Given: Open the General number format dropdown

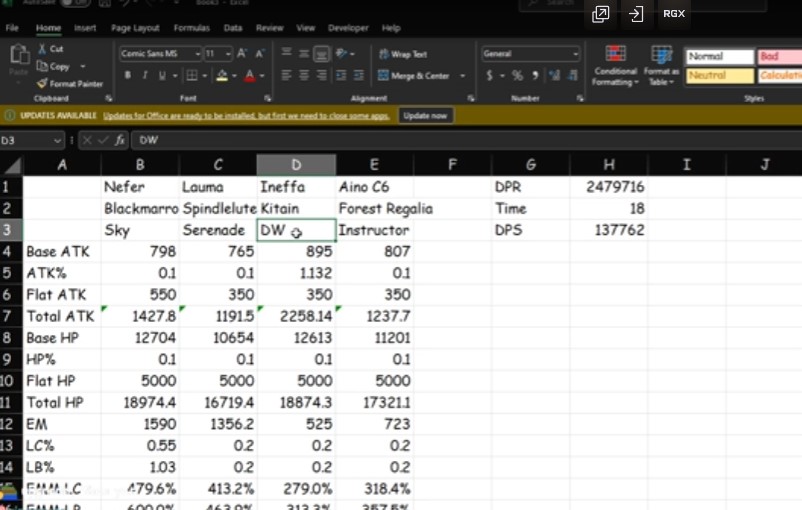Looking at the screenshot, I should 575,54.
